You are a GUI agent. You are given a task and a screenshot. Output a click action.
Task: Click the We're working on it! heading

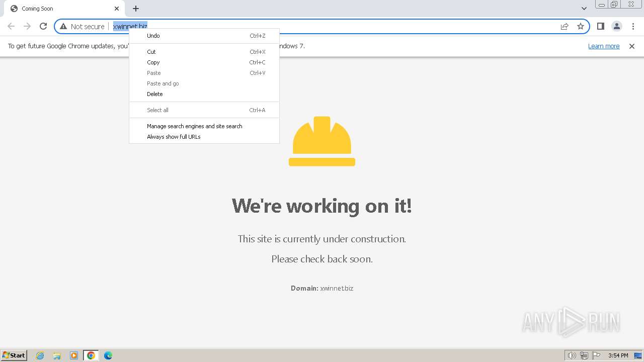click(322, 206)
